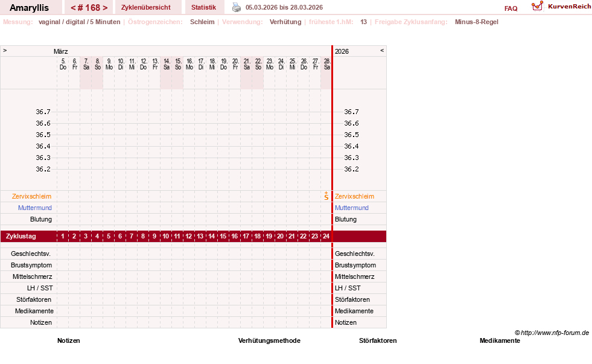Collapse chart with the '<' arrow beside 2026
This screenshot has height=364, width=592.
pos(382,50)
